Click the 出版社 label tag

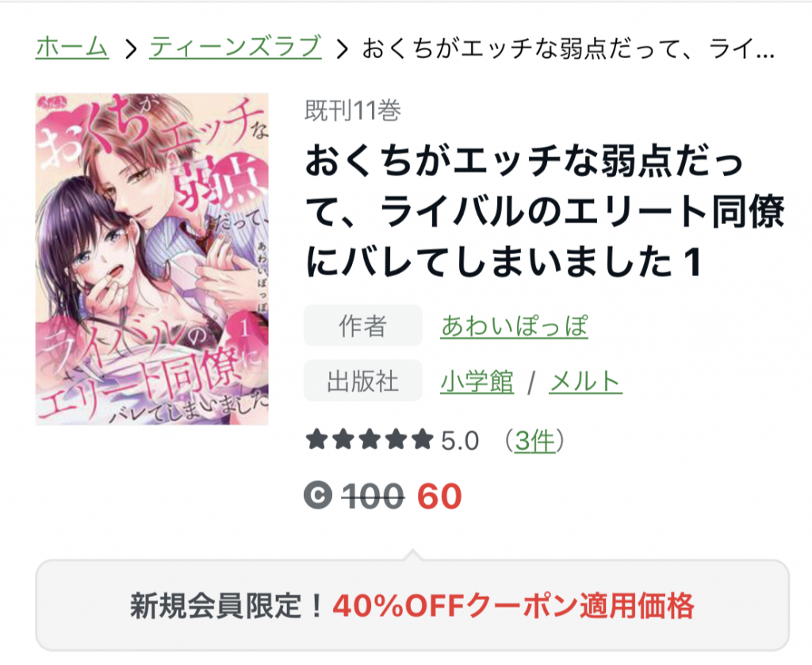[x=363, y=381]
